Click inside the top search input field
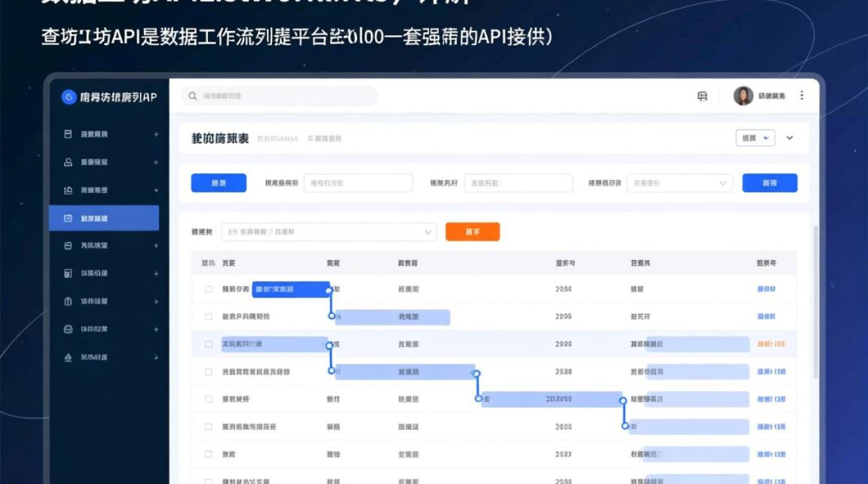The width and height of the screenshot is (868, 484). 278,96
